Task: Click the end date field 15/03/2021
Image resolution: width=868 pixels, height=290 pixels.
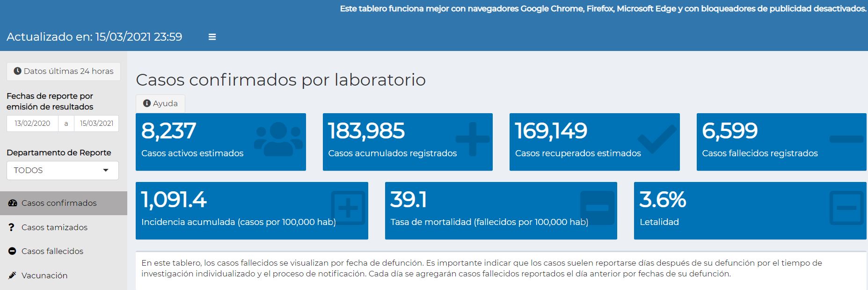Action: click(96, 123)
